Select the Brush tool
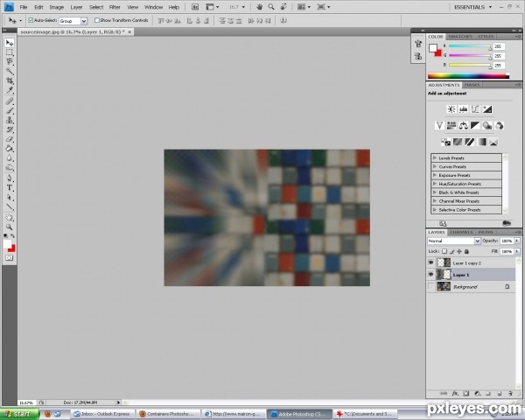The height and width of the screenshot is (420, 525). 10,110
